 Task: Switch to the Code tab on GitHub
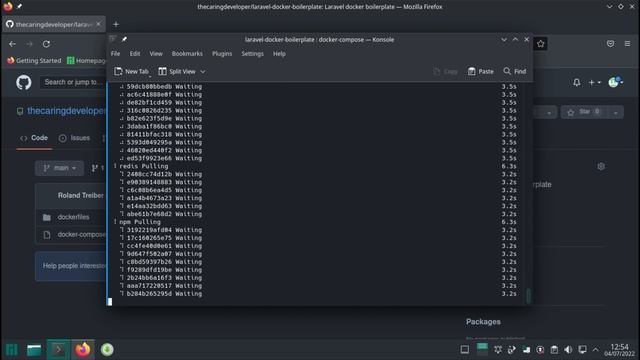34,138
